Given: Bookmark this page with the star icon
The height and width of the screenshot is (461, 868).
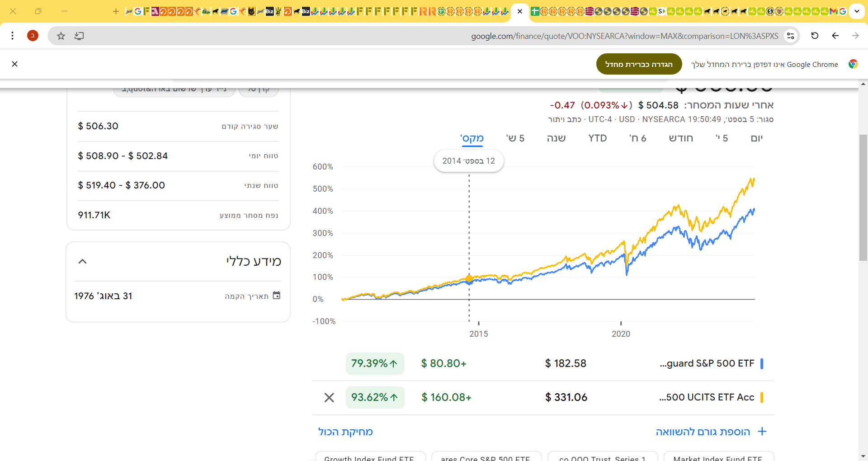Looking at the screenshot, I should click(x=61, y=36).
